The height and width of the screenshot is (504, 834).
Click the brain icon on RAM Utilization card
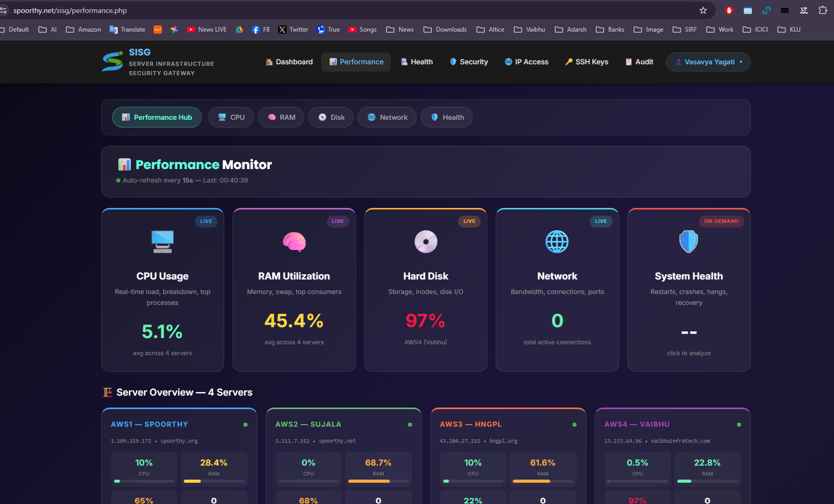point(294,242)
